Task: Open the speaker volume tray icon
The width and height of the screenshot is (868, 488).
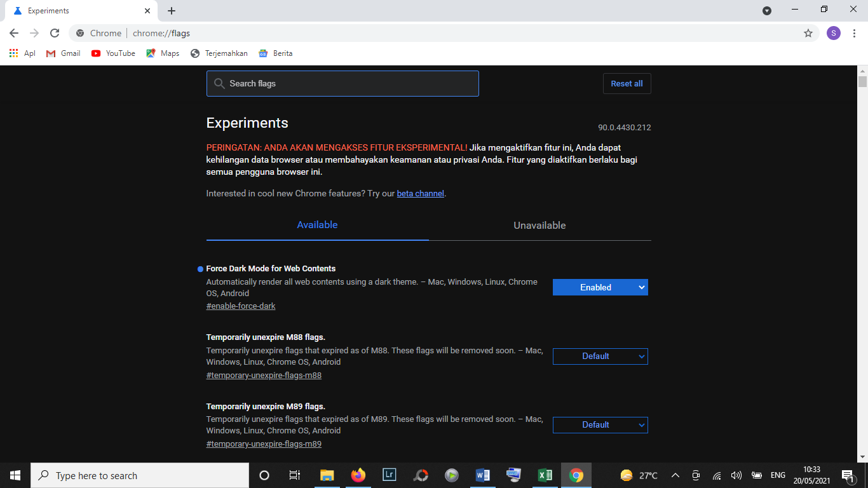Action: coord(736,475)
